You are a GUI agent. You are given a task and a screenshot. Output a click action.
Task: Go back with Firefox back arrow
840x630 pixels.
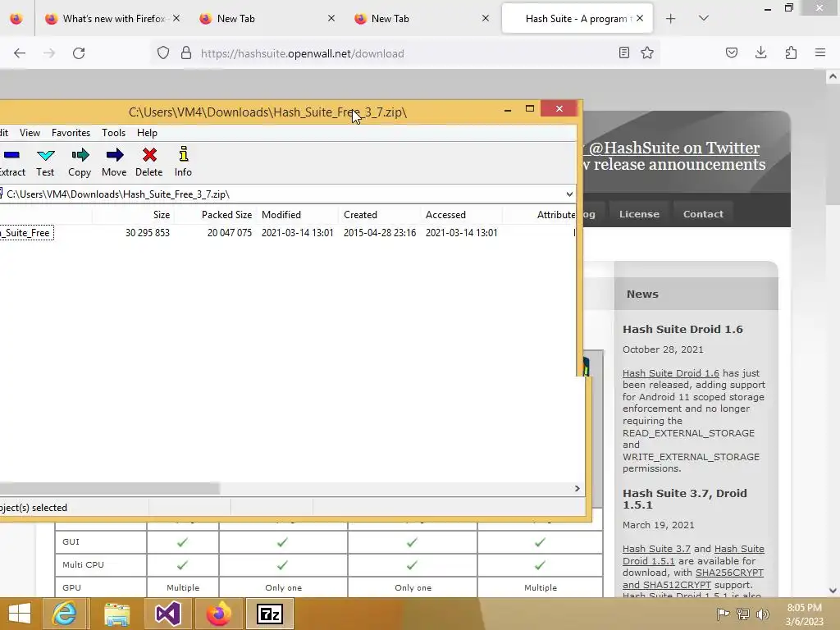point(20,53)
